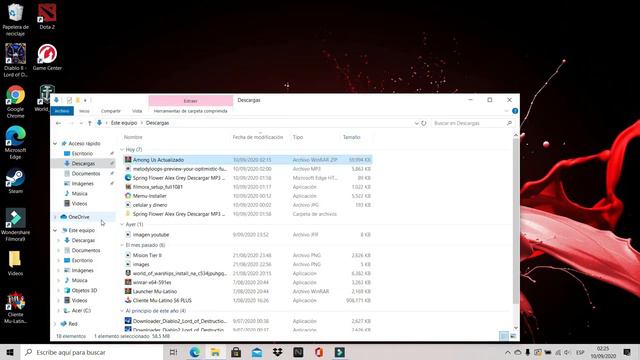Open Microsoft Edge desktop shortcut
Image resolution: width=640 pixels, height=360 pixels.
click(16, 142)
